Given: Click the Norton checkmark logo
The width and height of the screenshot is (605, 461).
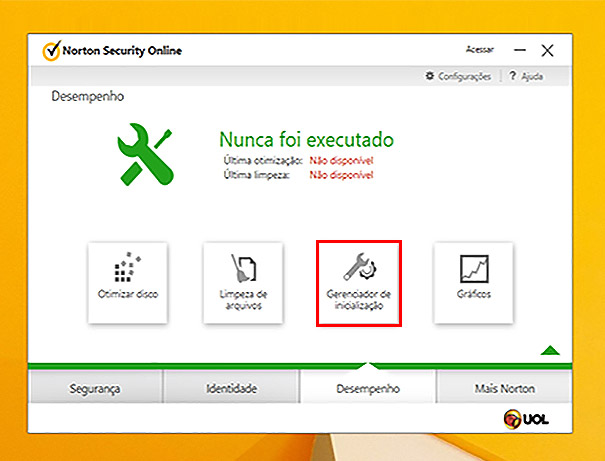Looking at the screenshot, I should 52,51.
